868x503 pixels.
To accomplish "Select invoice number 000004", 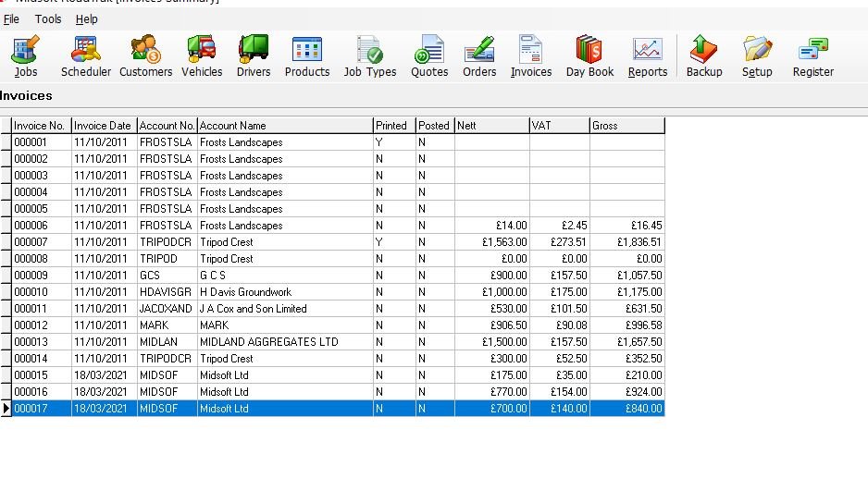I will tap(42, 192).
